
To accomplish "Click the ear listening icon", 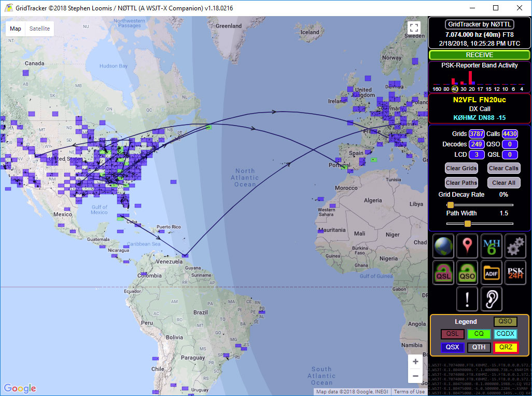I will tap(492, 299).
